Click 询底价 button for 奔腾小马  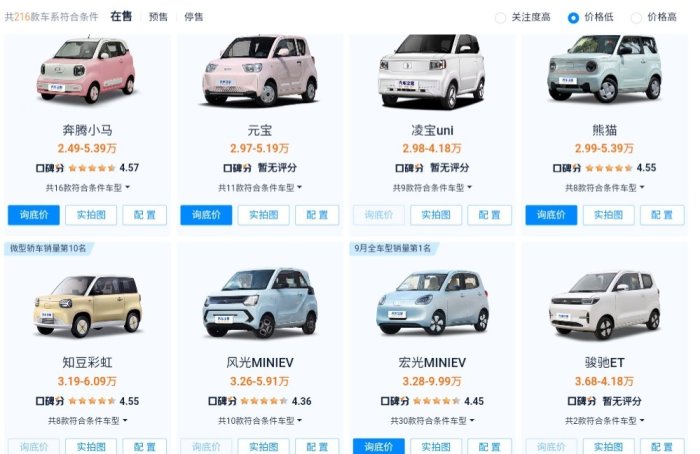(x=33, y=215)
